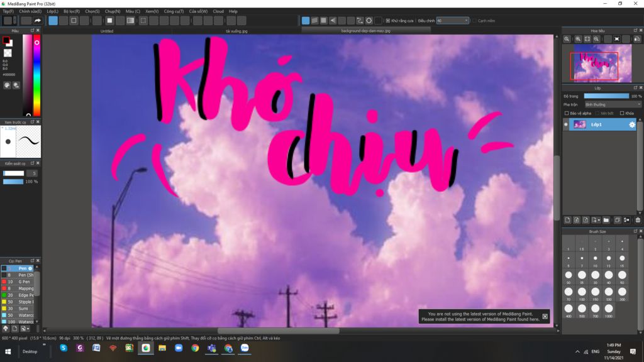Click the rotate lock icon in navigator
The width and height of the screenshot is (644, 362).
tap(616, 39)
